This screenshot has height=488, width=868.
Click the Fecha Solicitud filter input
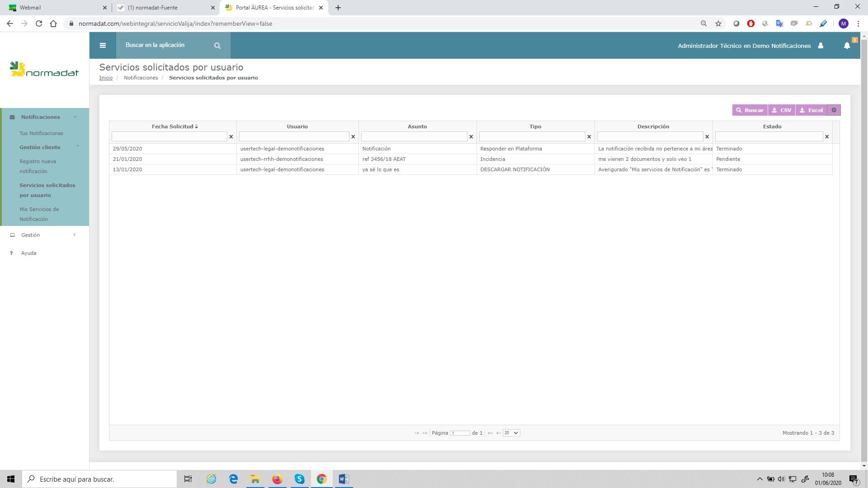[x=169, y=136]
